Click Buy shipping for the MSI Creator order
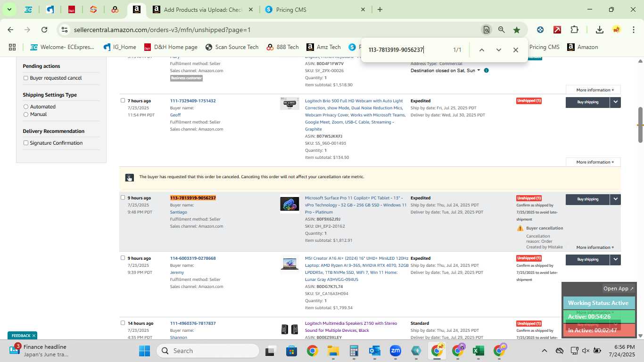 click(588, 259)
